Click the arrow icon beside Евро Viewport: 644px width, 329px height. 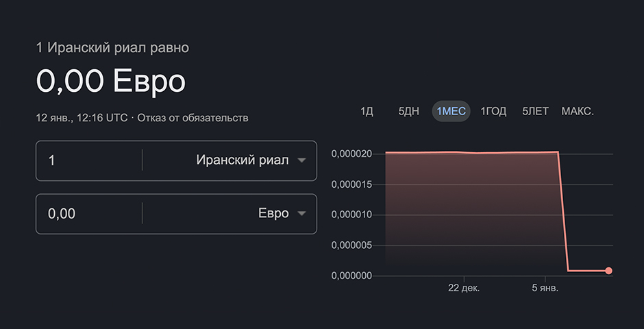pyautogui.click(x=301, y=214)
